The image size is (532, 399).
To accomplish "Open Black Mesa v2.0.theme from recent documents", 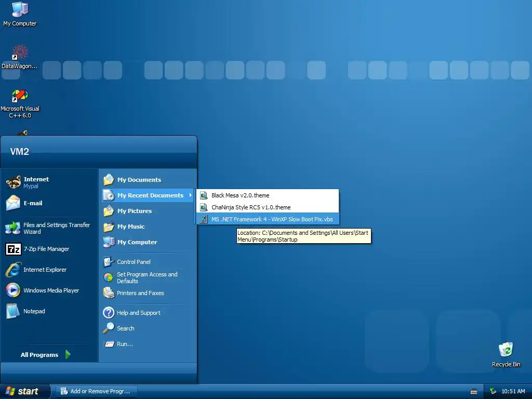I will point(268,195).
